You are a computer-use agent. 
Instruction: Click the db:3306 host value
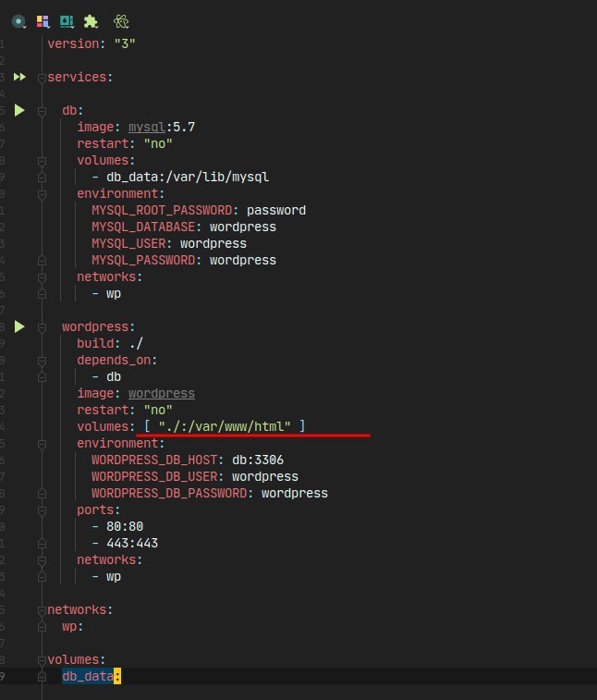tap(258, 460)
